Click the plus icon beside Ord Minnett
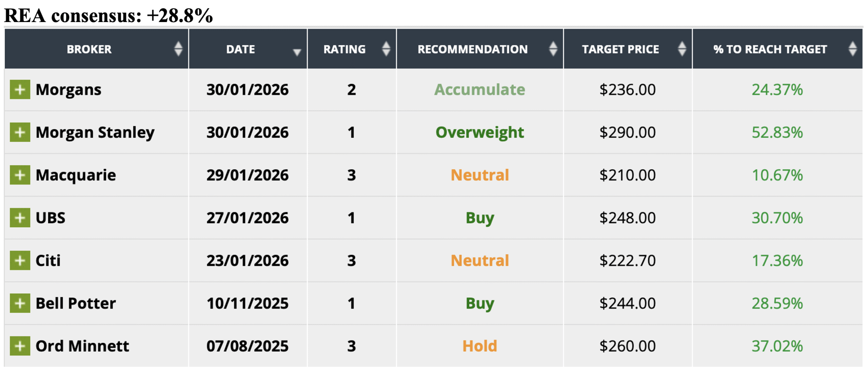Screen dimensions: 868x374 point(20,346)
